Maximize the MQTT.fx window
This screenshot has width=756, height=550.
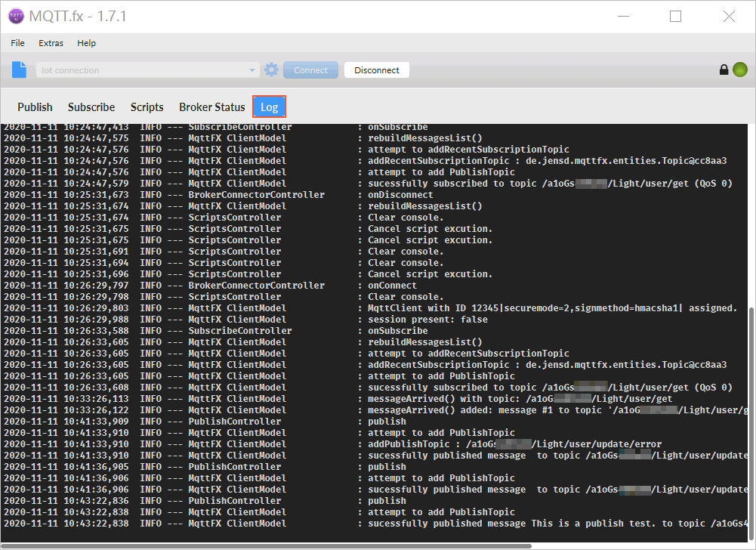point(675,17)
